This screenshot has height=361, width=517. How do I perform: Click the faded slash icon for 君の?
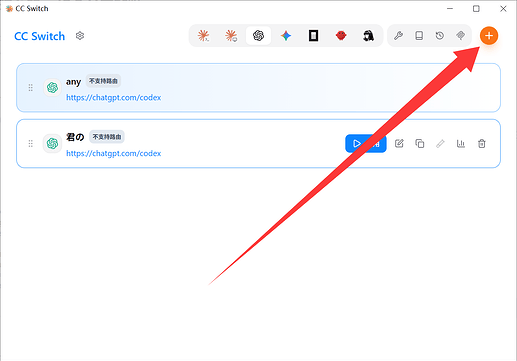(x=440, y=144)
